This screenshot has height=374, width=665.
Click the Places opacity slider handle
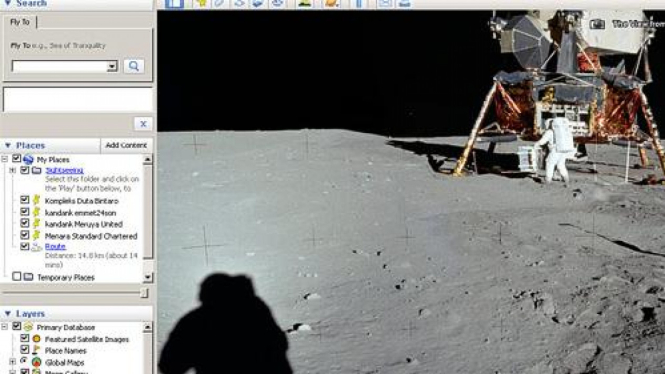[144, 293]
